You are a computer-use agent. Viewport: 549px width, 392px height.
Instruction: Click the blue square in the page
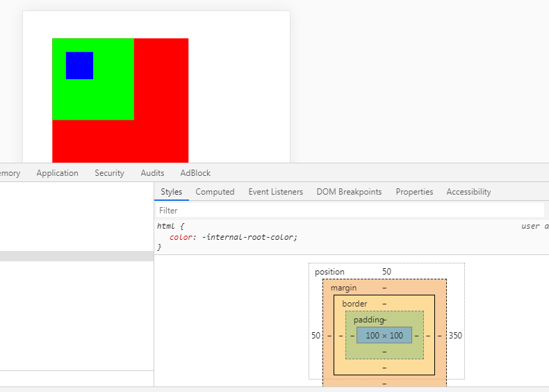(x=79, y=65)
